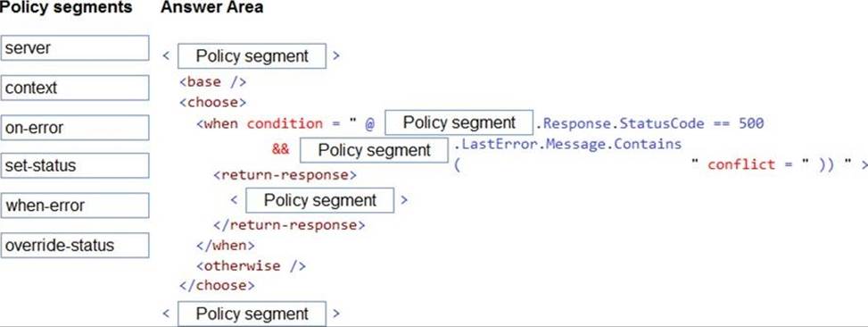Viewport: 868px width, 327px height.
Task: Click the <base /> code line
Action: 212,82
